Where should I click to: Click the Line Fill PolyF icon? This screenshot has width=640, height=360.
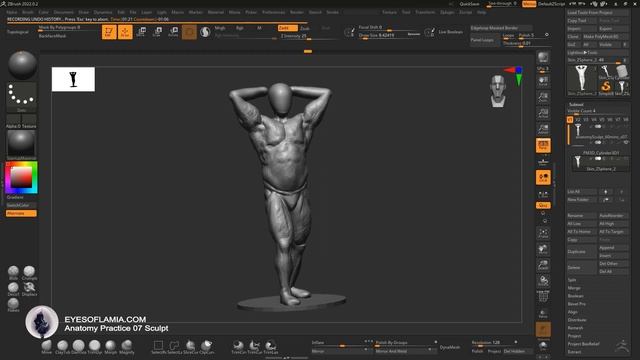(x=543, y=297)
